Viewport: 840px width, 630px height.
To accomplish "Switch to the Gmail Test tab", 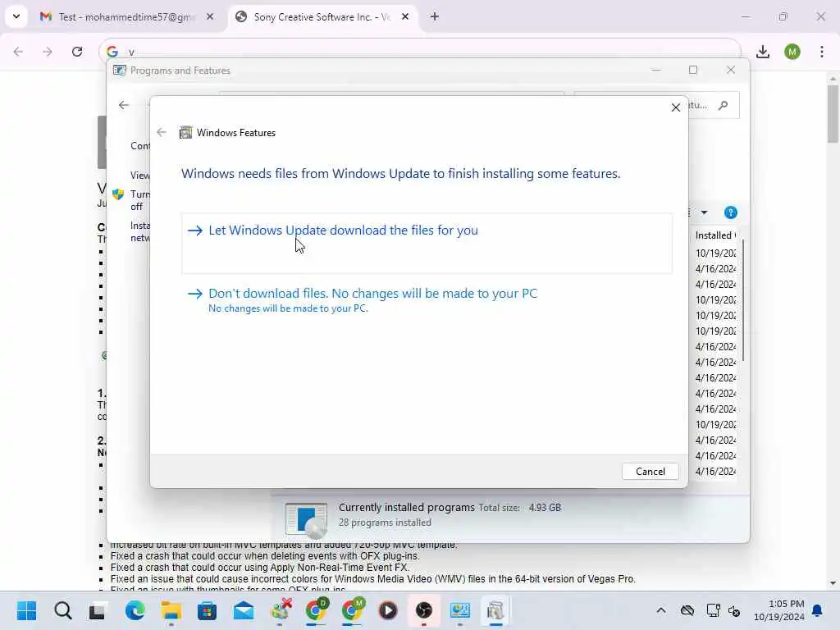I will [125, 17].
